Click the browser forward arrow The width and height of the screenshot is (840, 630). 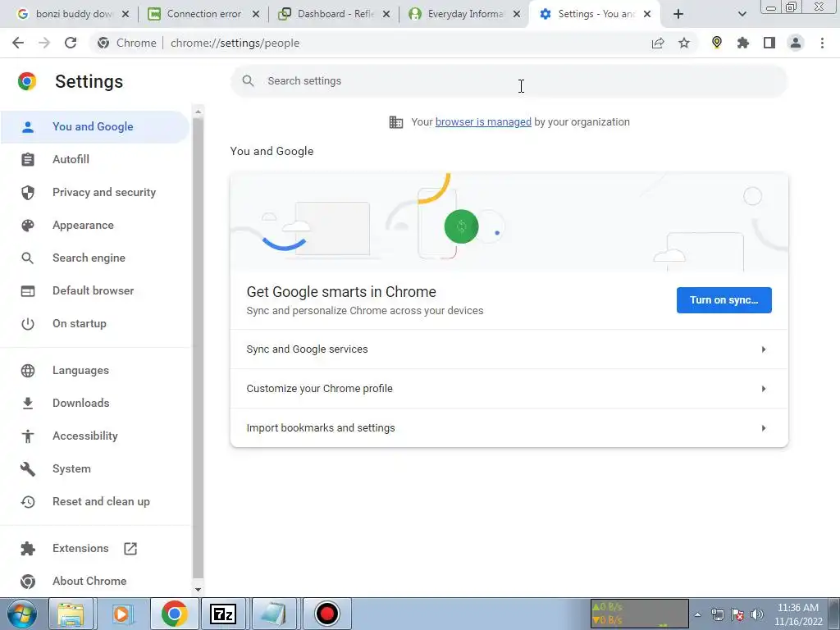click(x=44, y=43)
